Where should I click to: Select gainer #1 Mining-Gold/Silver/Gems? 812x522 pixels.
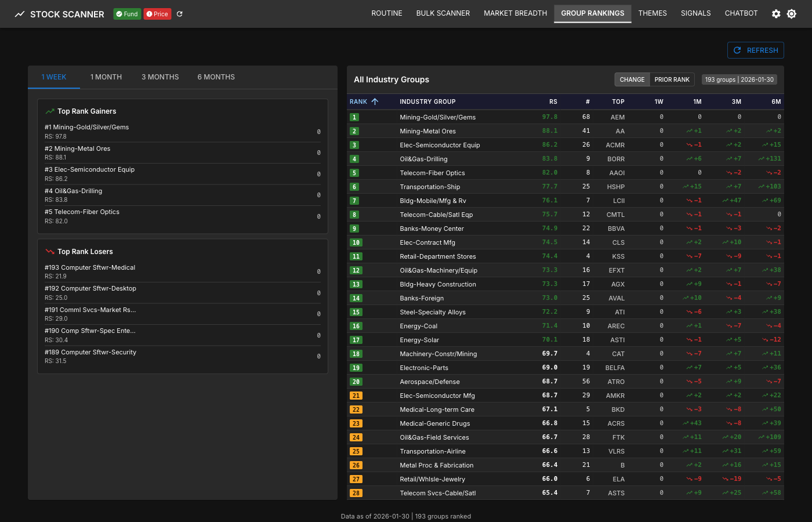point(183,132)
